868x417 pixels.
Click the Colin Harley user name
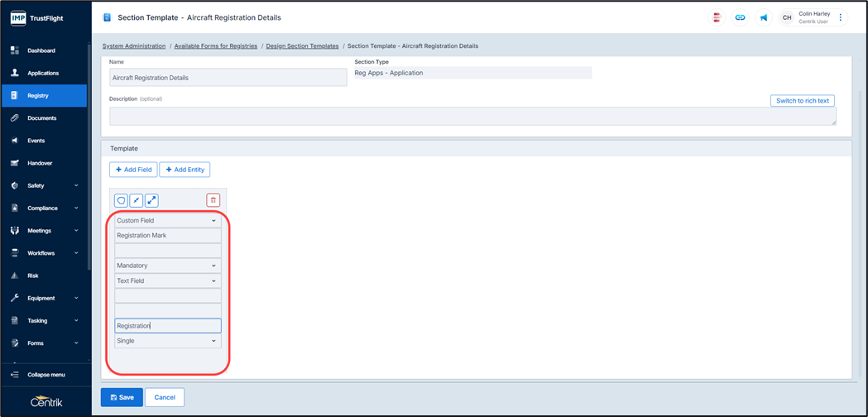(x=814, y=14)
